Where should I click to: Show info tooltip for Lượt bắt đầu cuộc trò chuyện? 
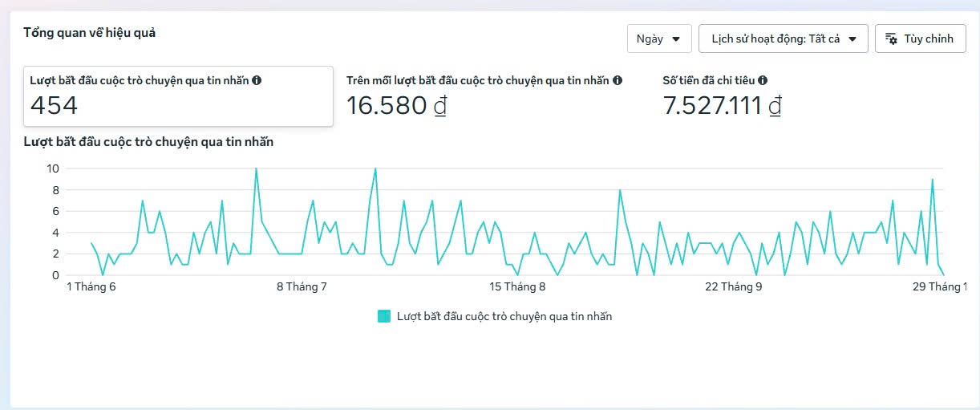257,80
